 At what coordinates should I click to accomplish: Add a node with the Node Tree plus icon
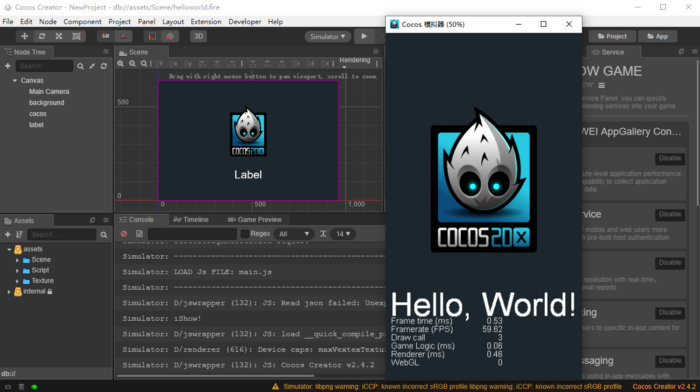[8, 66]
